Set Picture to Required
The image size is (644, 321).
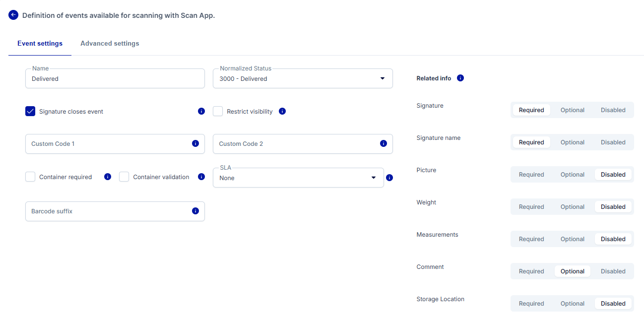pos(531,175)
